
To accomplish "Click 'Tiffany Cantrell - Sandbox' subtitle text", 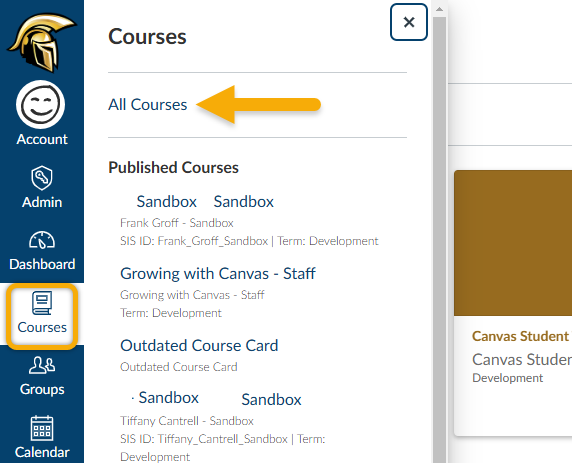I will (x=187, y=421).
